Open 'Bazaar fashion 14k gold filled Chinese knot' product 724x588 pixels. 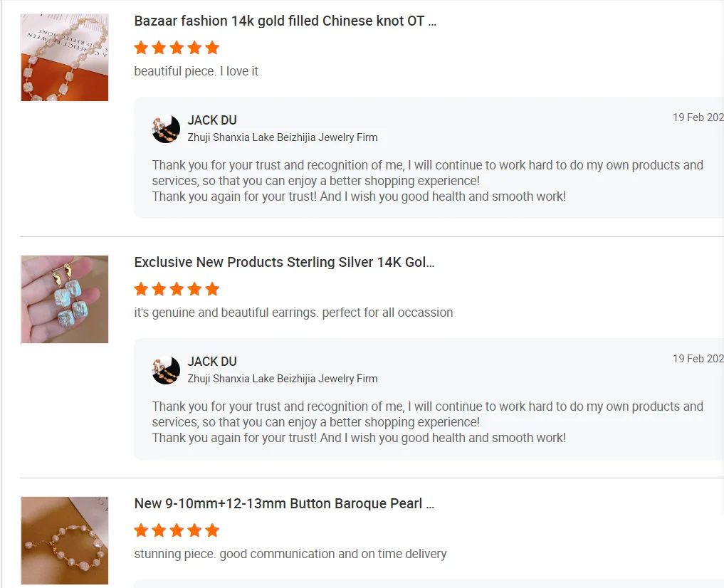(285, 21)
